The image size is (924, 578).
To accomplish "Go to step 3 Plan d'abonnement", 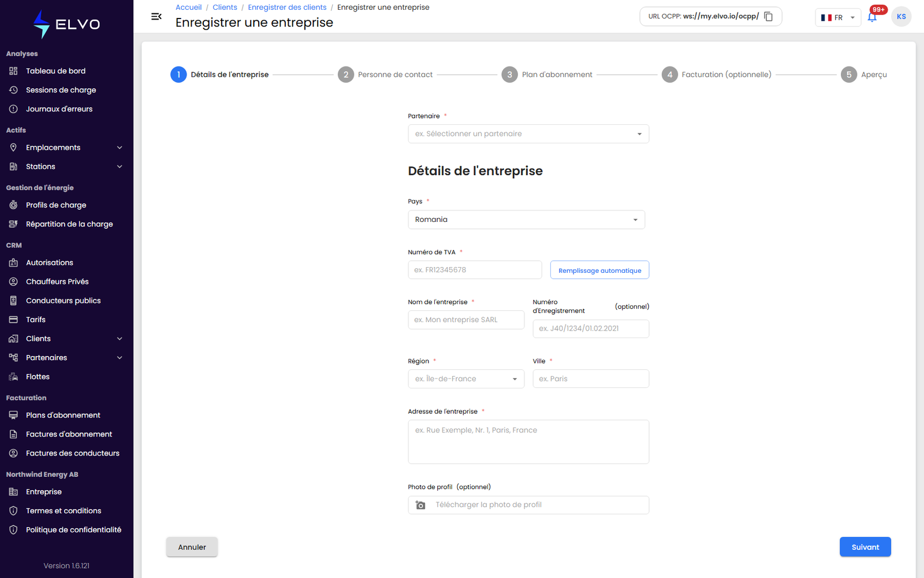I will point(547,75).
